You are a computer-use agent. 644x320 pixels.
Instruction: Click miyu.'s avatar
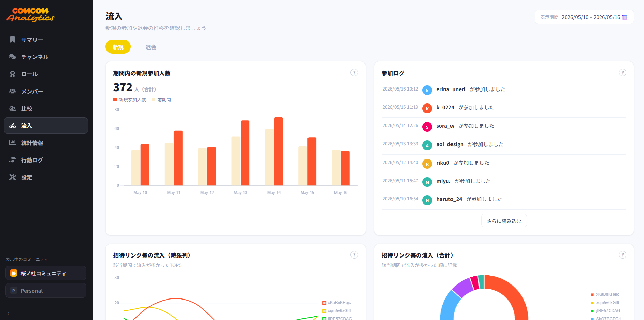point(427,182)
